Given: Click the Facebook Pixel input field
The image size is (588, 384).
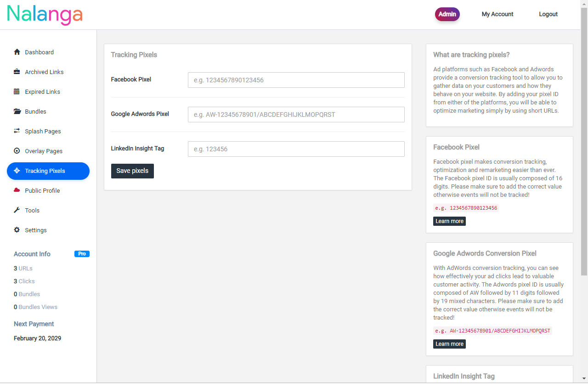Looking at the screenshot, I should point(296,80).
